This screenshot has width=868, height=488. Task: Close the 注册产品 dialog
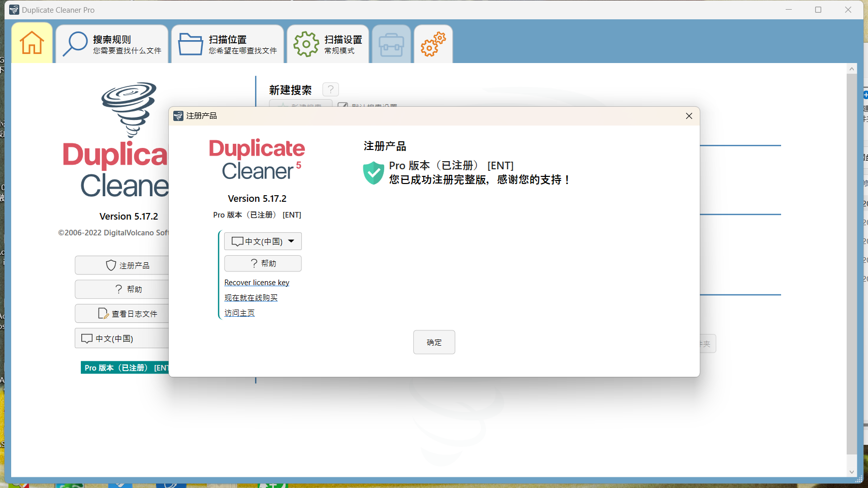pos(689,116)
